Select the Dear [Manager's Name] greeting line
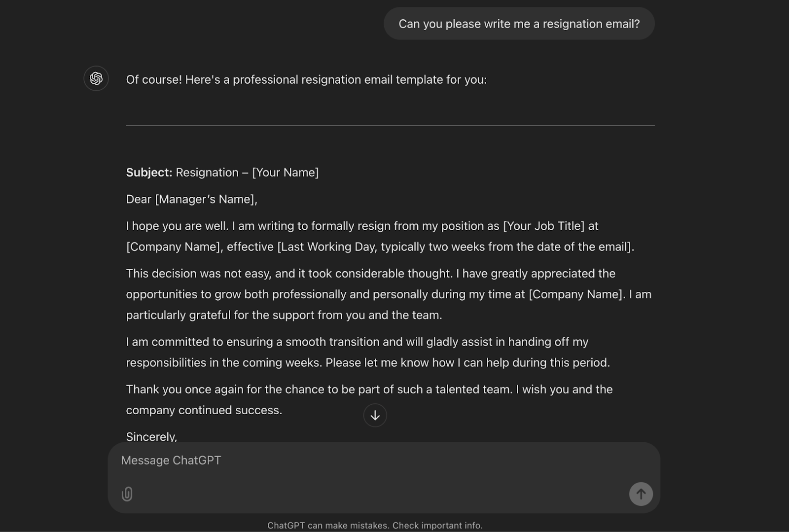The image size is (789, 532). coord(192,199)
